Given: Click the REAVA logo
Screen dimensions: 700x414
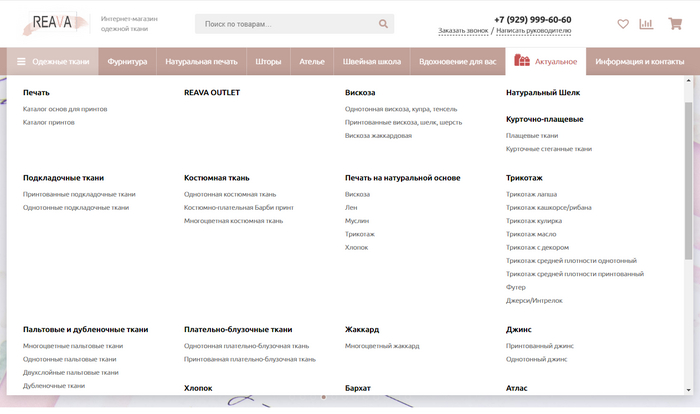Looking at the screenshot, I should click(50, 22).
